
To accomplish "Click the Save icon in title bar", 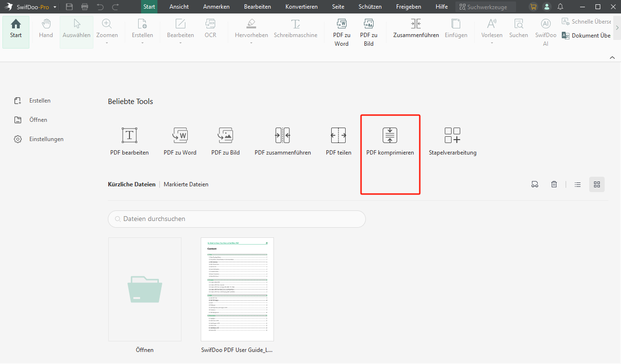I will (x=69, y=7).
